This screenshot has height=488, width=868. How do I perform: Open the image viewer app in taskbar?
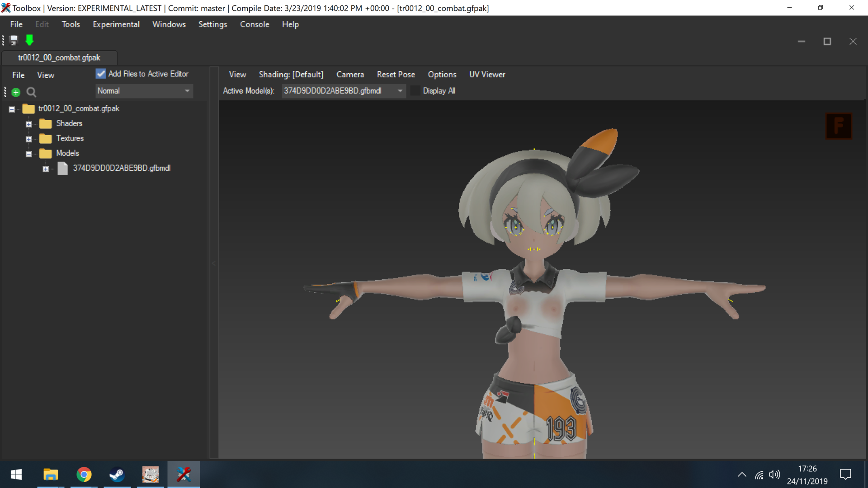tap(151, 474)
